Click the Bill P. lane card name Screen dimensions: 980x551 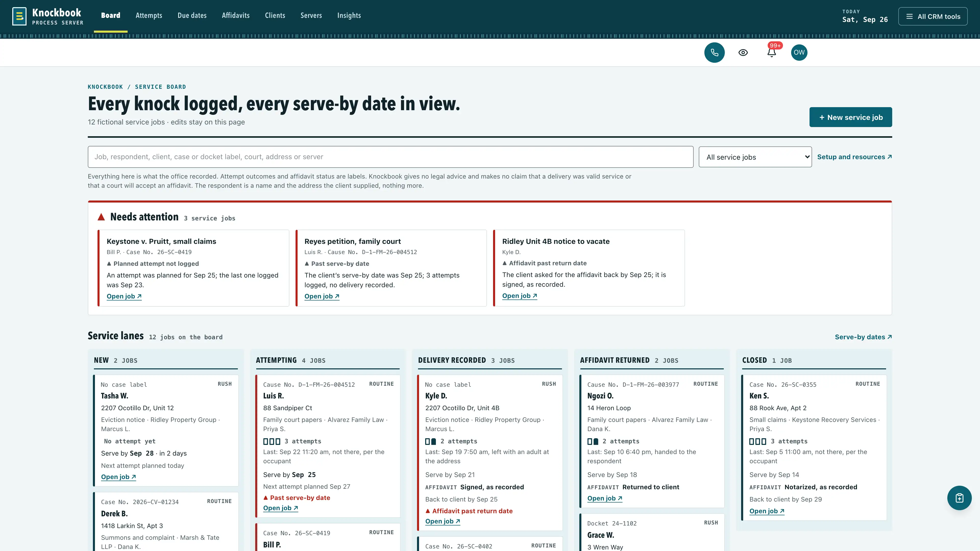[272, 545]
